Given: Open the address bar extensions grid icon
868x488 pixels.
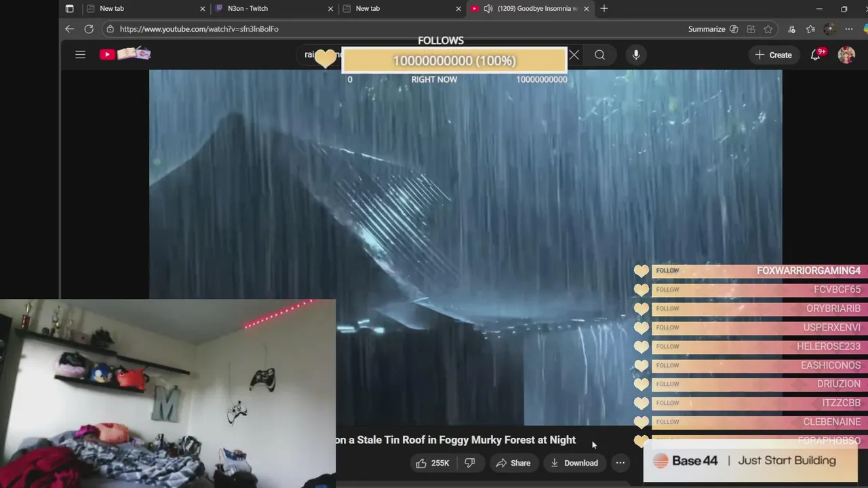Looking at the screenshot, I should 751,29.
